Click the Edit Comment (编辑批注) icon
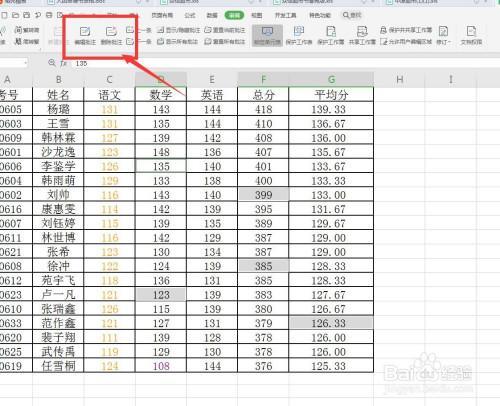This screenshot has width=500, height=406. pyautogui.click(x=85, y=32)
